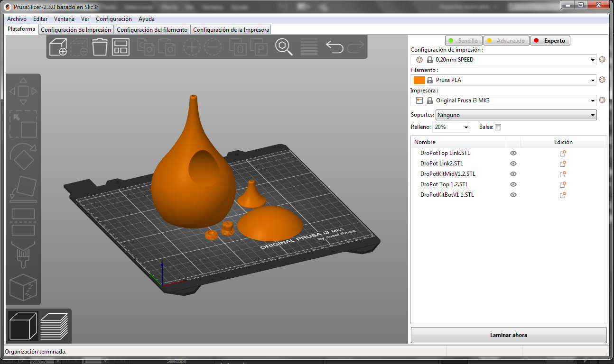
Task: Select the Scale tool in left sidebar
Action: (x=23, y=124)
